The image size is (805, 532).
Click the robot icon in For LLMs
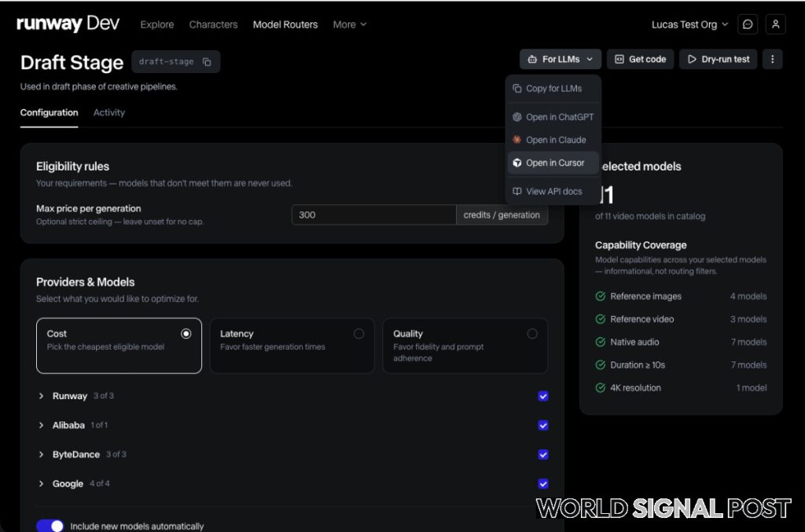click(x=532, y=60)
